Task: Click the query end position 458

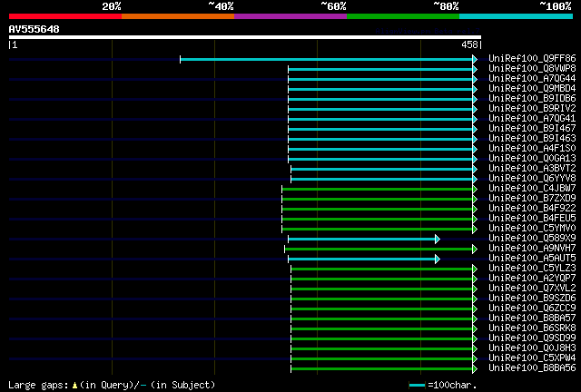Action: click(469, 44)
